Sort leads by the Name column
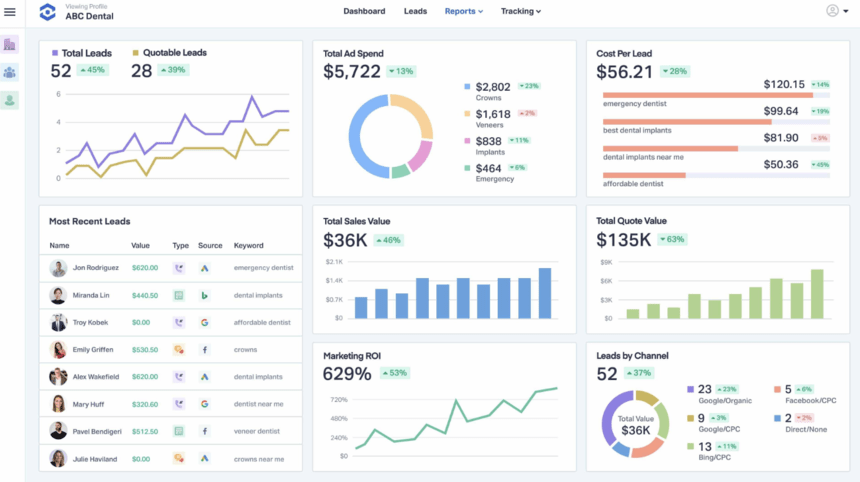This screenshot has width=860, height=482. (x=59, y=246)
